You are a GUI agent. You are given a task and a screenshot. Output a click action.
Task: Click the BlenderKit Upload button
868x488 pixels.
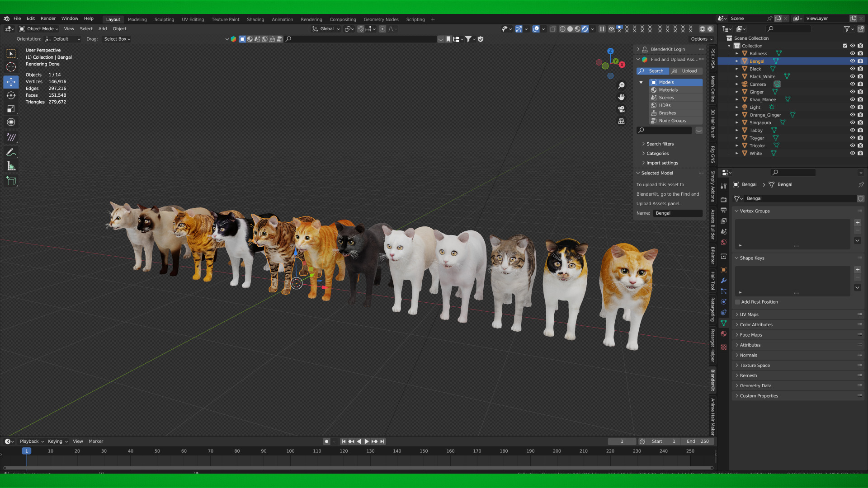pos(686,71)
